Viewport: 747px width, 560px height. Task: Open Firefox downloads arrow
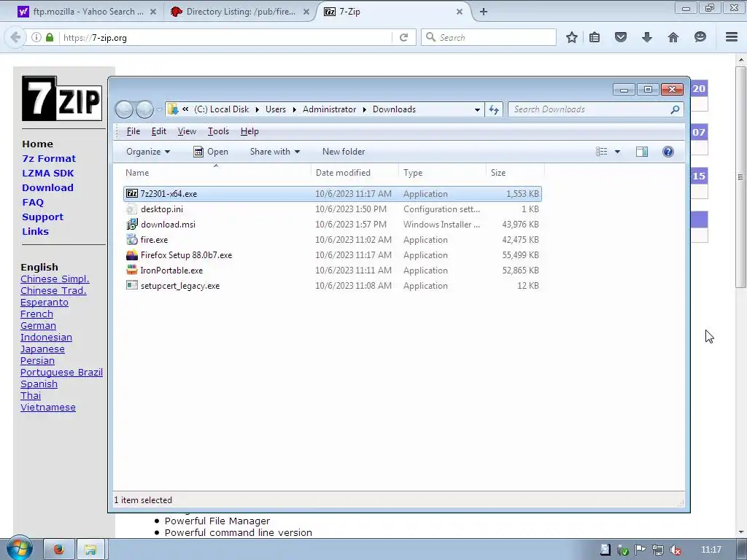647,37
